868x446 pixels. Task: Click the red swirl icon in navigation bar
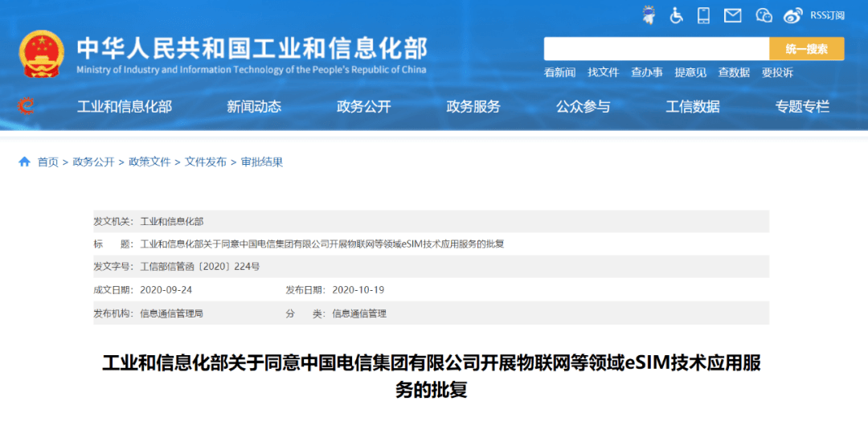(x=26, y=106)
